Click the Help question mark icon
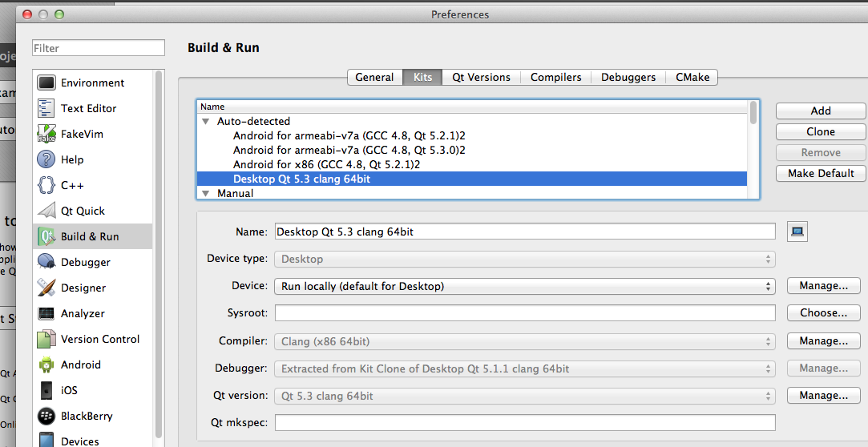 click(x=46, y=159)
